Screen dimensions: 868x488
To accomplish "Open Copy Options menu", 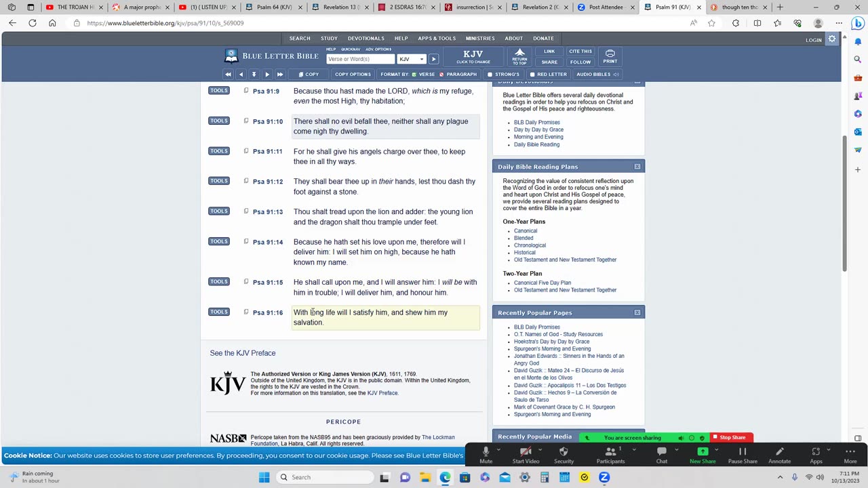I will (353, 75).
